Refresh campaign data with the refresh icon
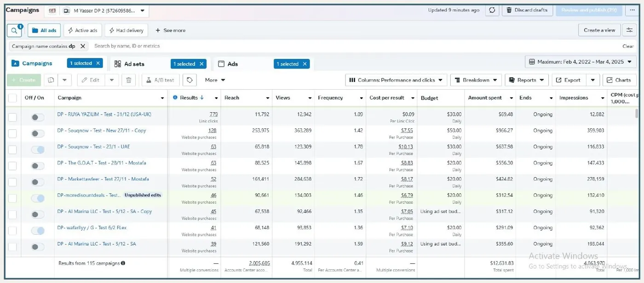The image size is (644, 283). (x=492, y=10)
